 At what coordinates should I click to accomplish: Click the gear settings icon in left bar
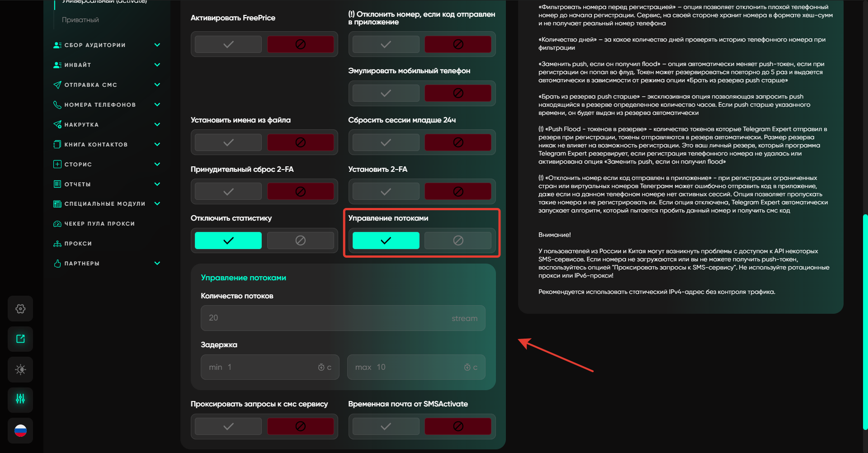click(20, 309)
